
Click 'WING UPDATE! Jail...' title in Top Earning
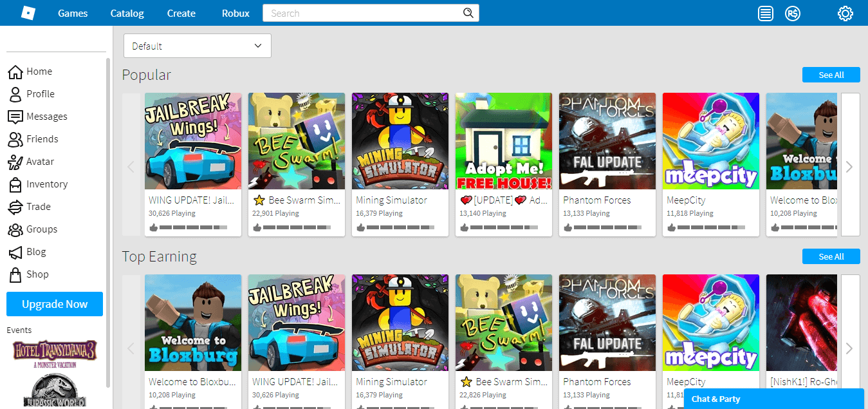(294, 382)
